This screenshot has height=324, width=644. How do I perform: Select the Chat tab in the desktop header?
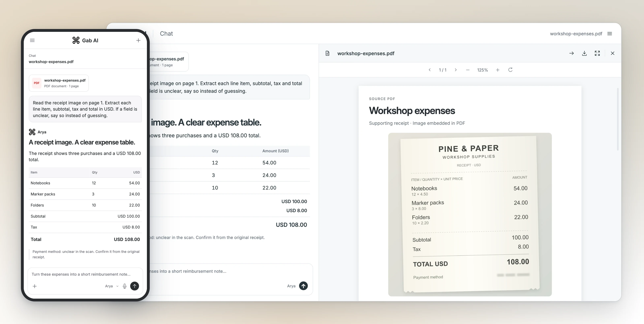(x=166, y=34)
